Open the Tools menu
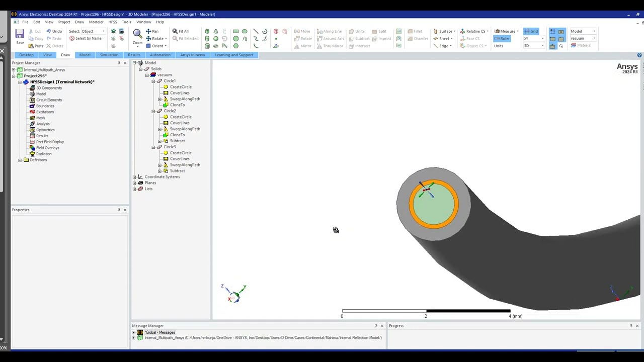 tap(126, 22)
